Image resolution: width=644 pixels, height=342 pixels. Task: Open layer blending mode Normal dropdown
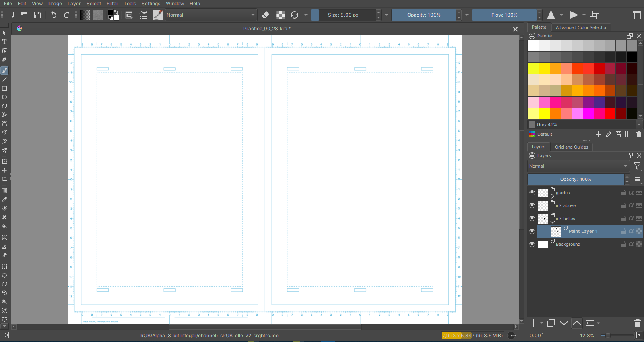578,166
